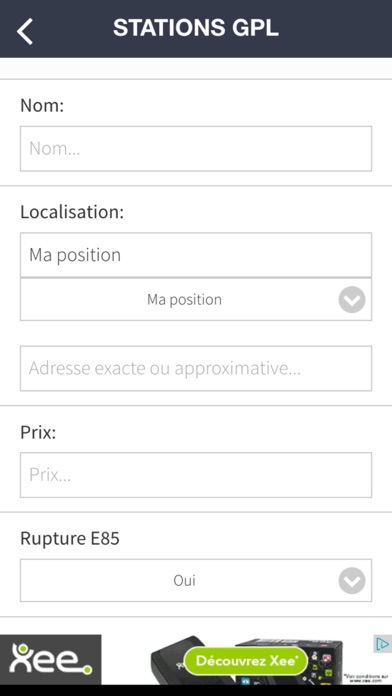
Task: Tap the STATIONS GPL header title
Action: click(x=196, y=28)
